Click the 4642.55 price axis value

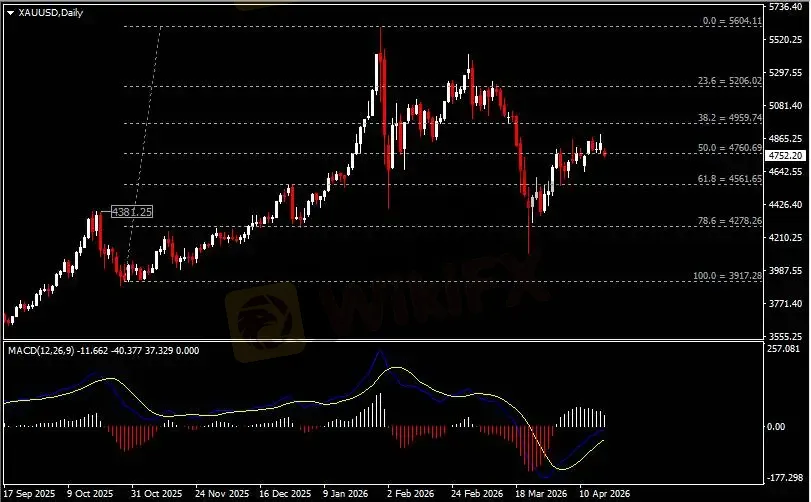pos(786,172)
